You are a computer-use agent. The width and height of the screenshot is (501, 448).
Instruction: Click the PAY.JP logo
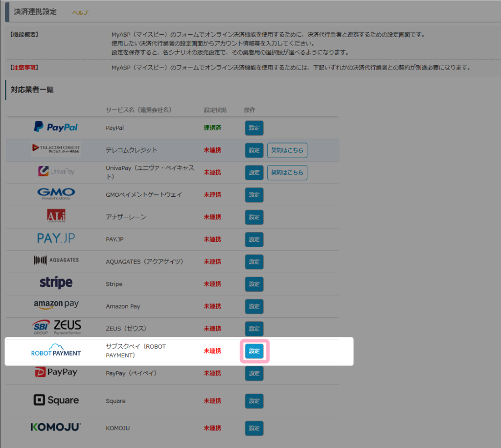(56, 239)
